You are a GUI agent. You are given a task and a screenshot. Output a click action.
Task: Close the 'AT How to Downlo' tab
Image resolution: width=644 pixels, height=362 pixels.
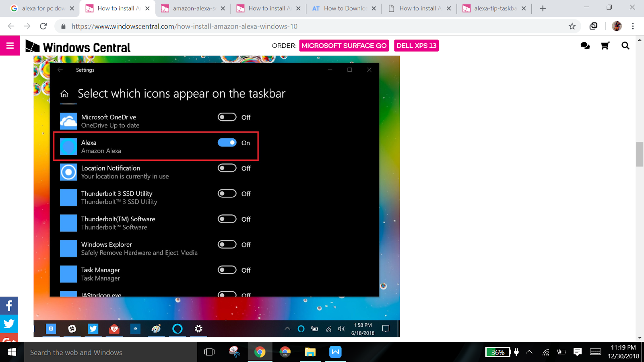point(374,8)
